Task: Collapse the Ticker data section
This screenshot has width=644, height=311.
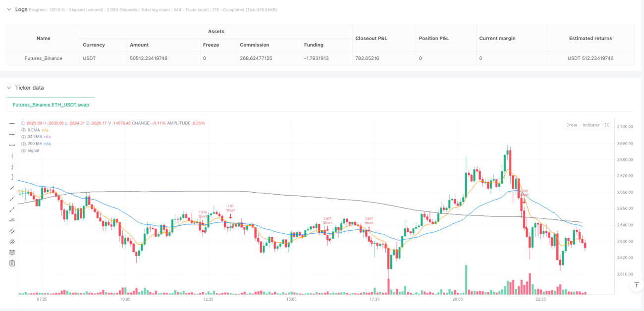Action: [x=8, y=88]
